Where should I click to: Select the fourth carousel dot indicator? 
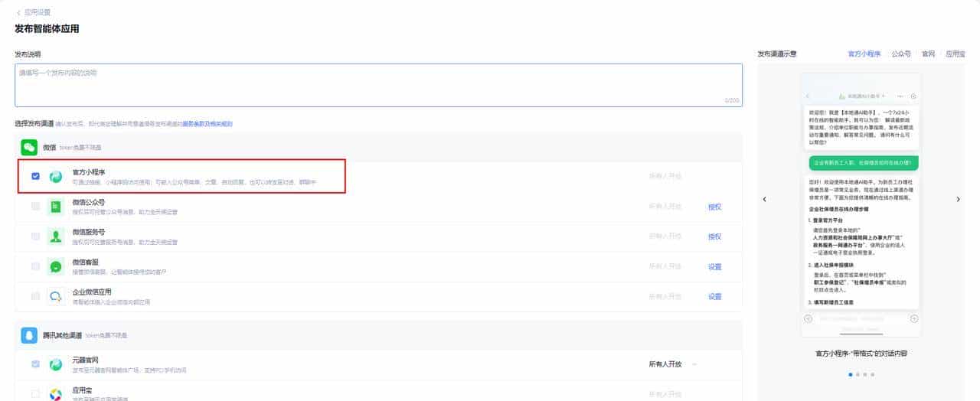pos(872,374)
